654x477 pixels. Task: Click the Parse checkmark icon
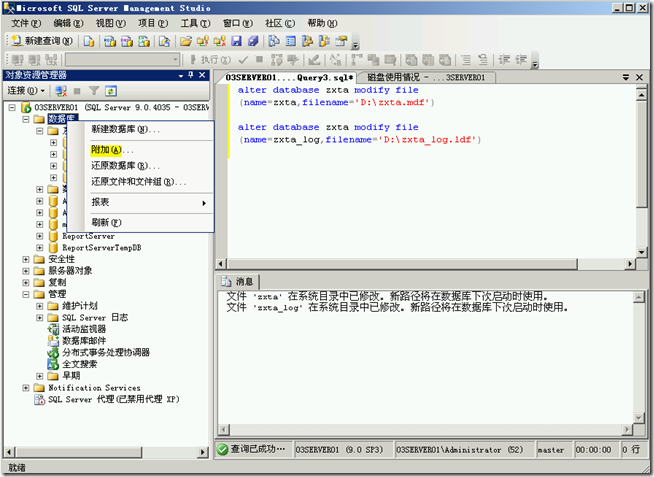243,60
